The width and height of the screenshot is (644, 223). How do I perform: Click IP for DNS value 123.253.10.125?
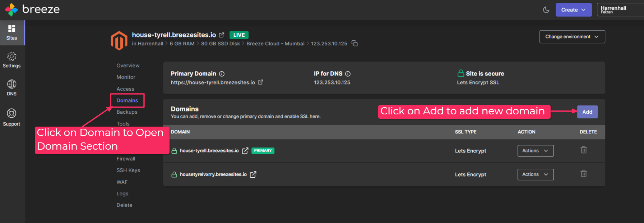[332, 82]
